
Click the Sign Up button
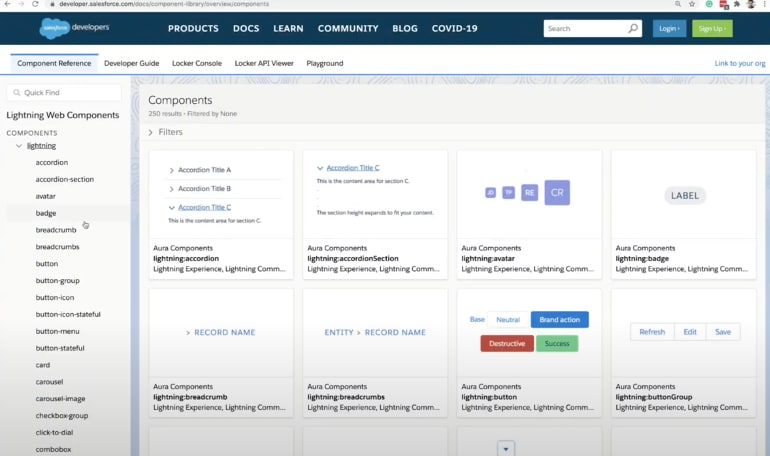(x=712, y=28)
